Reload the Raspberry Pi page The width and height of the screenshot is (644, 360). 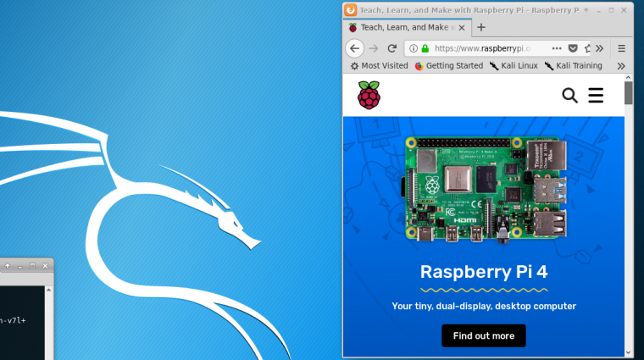click(x=391, y=48)
